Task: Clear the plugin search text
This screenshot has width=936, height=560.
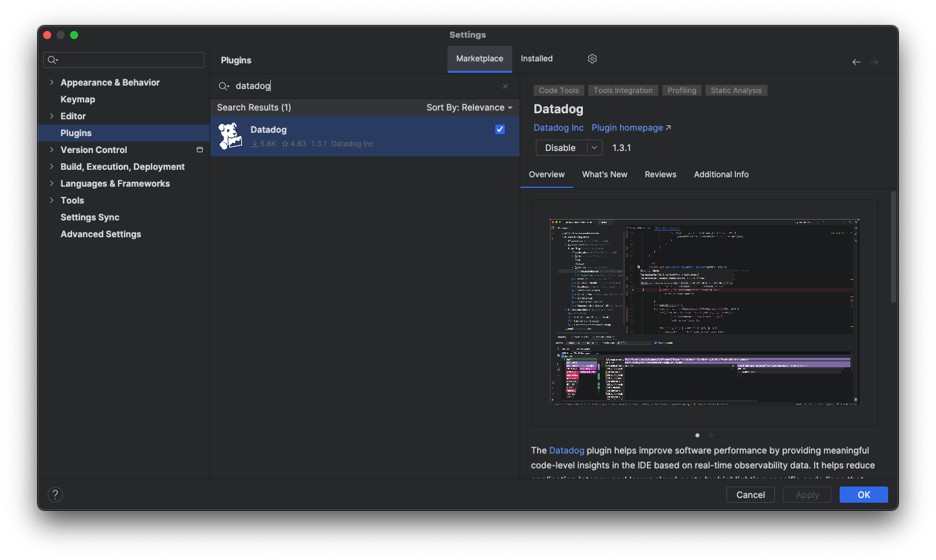Action: click(505, 86)
